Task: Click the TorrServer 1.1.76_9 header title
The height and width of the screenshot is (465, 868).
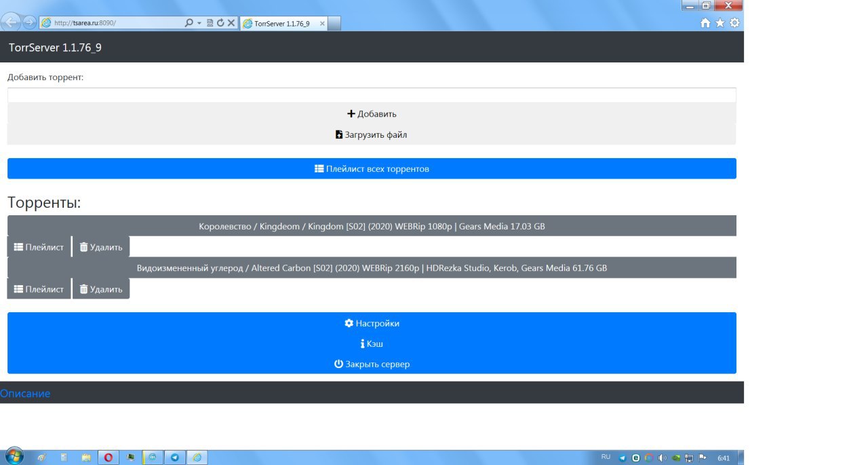Action: (x=56, y=48)
